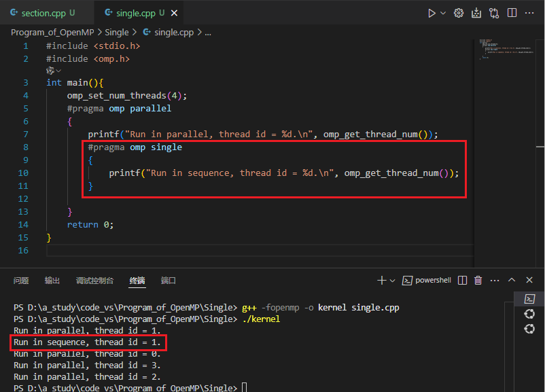Image resolution: width=545 pixels, height=392 pixels.
Task: Click the Single folder breadcrumb
Action: click(x=117, y=33)
